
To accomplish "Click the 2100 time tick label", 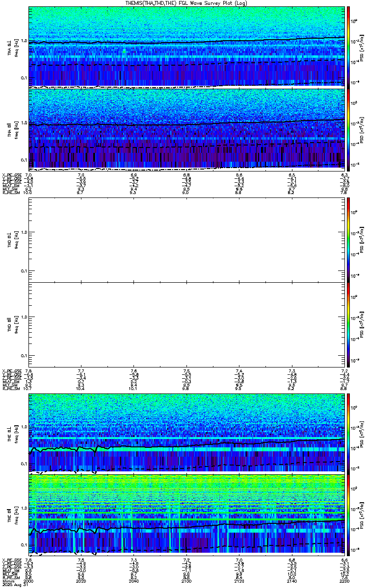I will pyautogui.click(x=186, y=581).
